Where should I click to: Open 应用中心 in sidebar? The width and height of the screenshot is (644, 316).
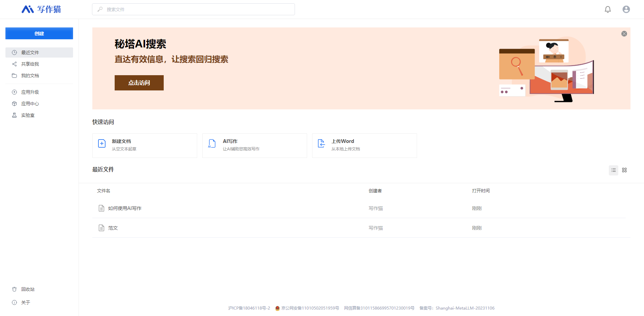click(x=39, y=104)
